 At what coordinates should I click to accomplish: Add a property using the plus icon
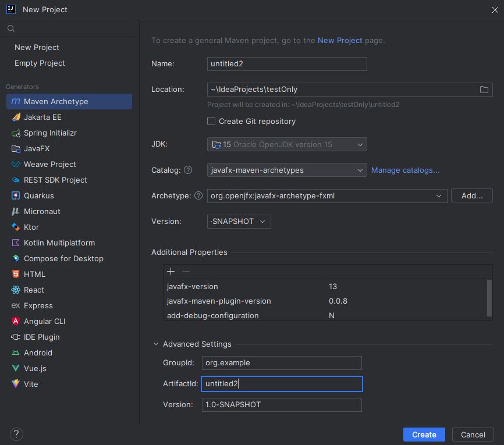[171, 271]
